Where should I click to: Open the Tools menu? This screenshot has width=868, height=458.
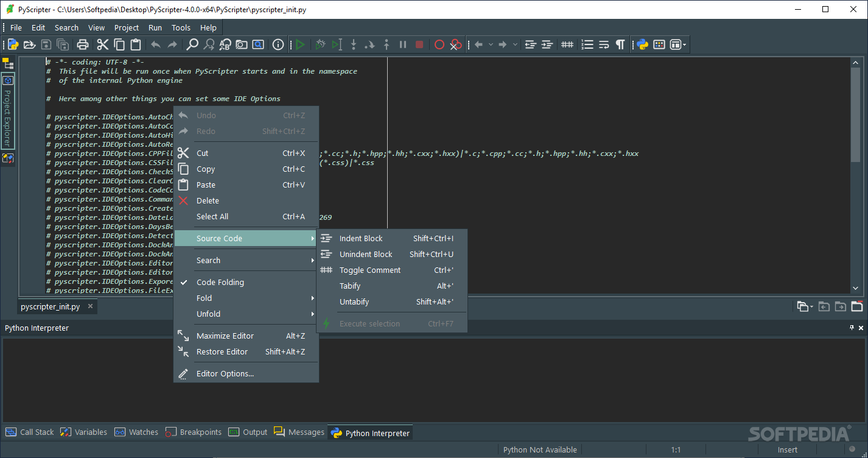pos(181,27)
